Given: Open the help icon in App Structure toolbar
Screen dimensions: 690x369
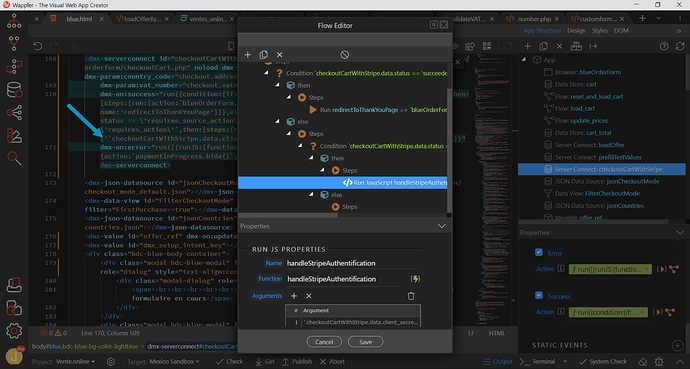Looking at the screenshot, I should click(x=664, y=46).
